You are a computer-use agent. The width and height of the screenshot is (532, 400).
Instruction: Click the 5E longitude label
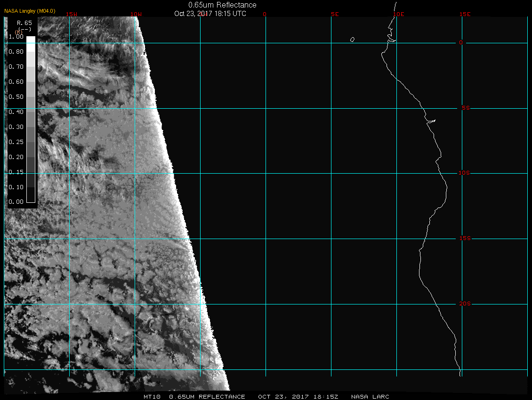pos(335,14)
